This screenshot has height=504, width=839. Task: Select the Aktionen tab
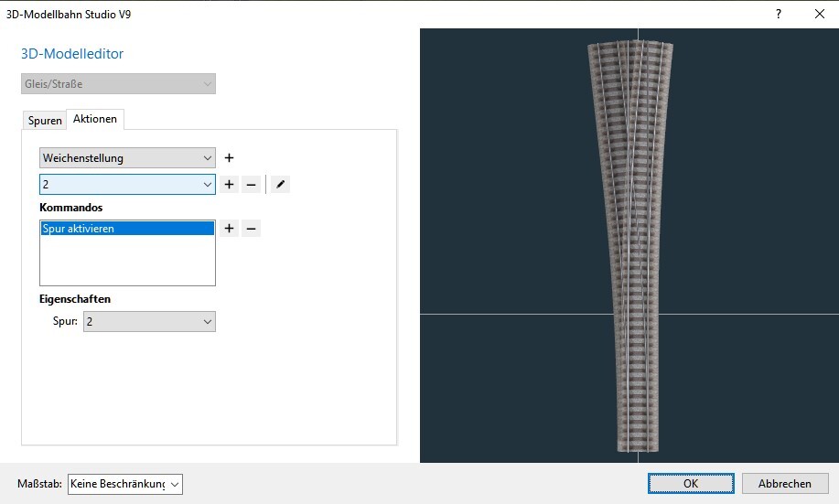click(x=95, y=119)
